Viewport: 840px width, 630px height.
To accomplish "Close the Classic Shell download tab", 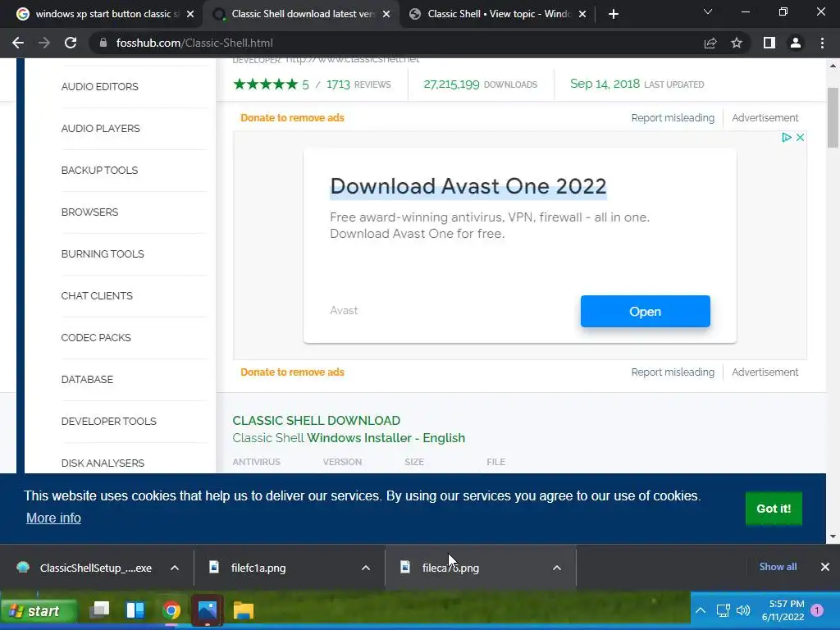I will 386,14.
